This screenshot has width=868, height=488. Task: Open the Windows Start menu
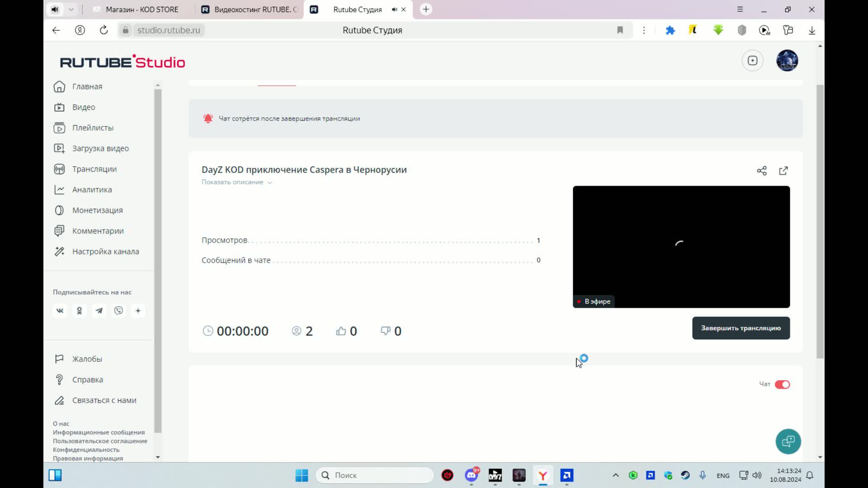tap(302, 475)
